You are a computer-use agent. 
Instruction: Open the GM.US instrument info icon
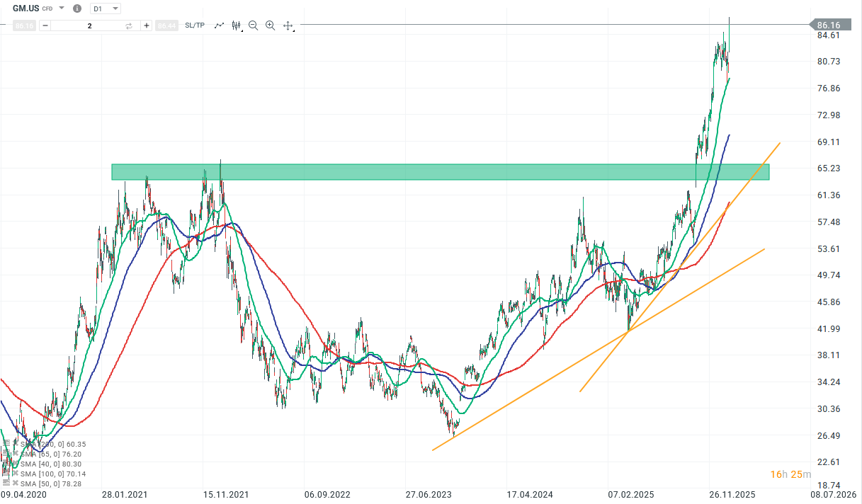pos(76,8)
